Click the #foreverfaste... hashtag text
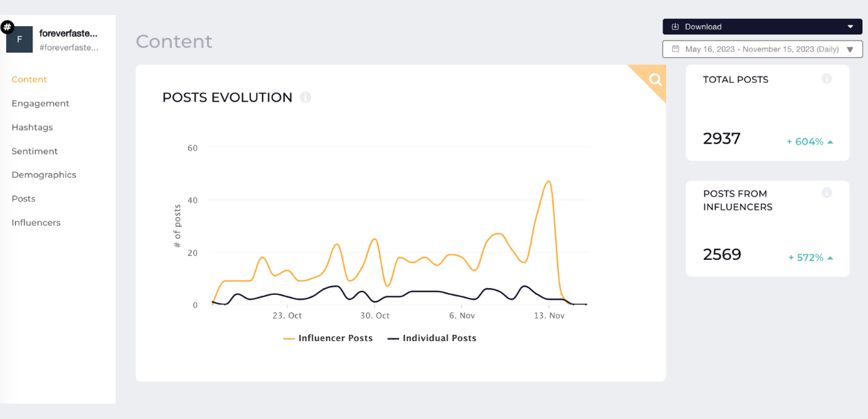Screen dimensions: 868x419 tap(69, 48)
